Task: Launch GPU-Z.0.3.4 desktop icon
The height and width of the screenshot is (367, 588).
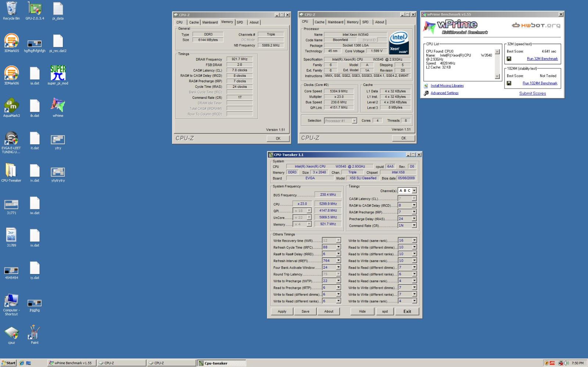Action: pos(35,10)
